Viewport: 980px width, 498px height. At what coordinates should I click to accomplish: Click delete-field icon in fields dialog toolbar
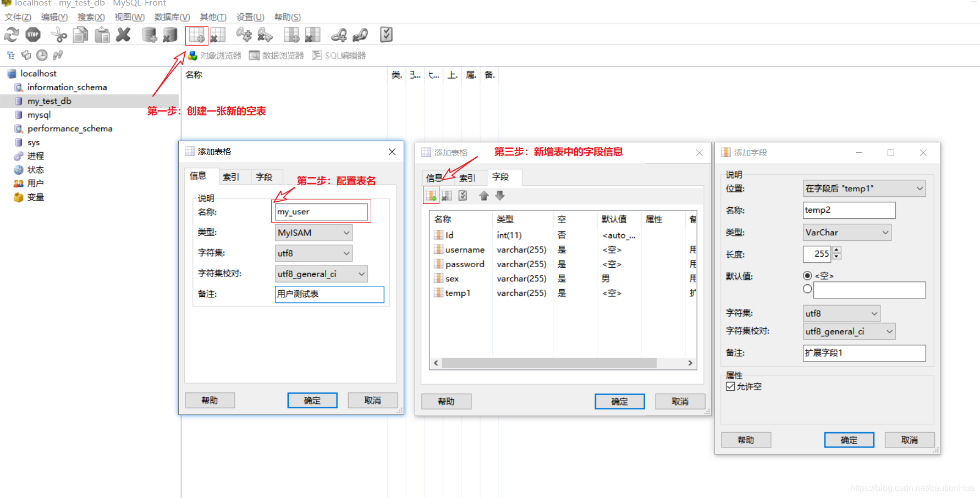click(447, 196)
